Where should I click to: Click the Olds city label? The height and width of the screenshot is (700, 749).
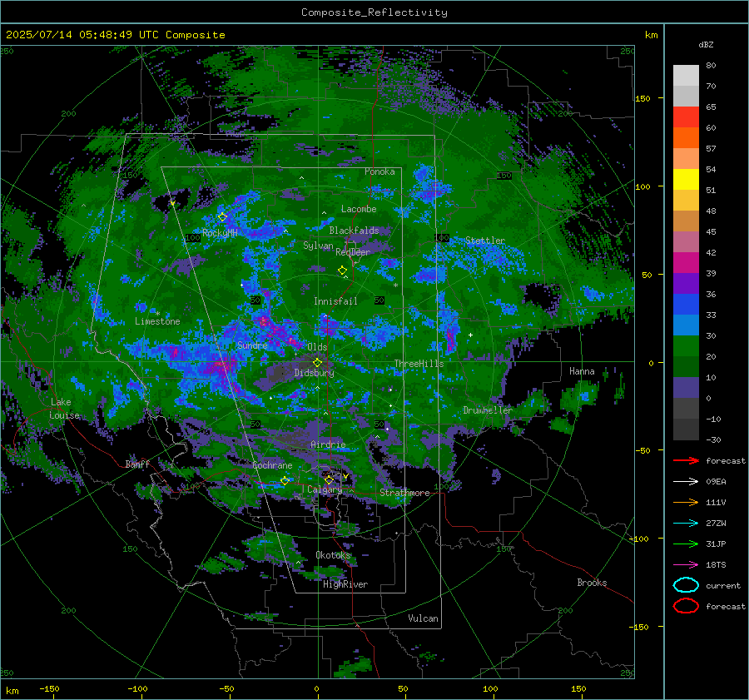pos(317,347)
